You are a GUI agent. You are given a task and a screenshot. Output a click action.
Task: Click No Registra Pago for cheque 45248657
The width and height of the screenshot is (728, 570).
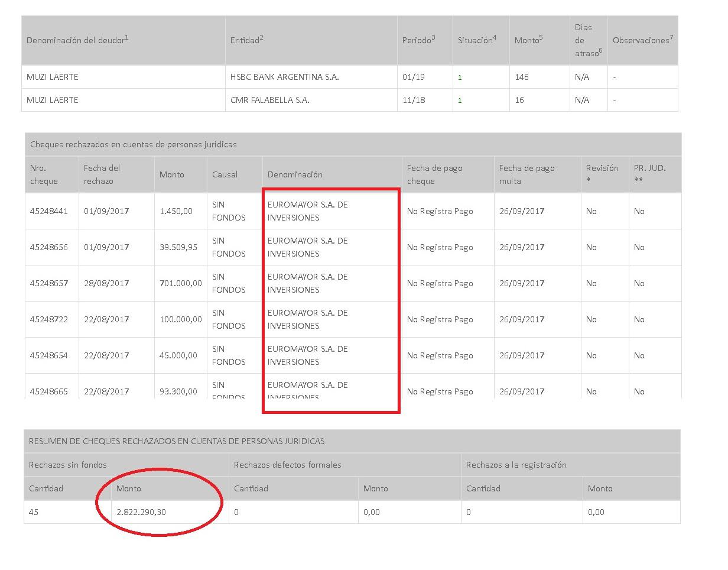pos(438,283)
